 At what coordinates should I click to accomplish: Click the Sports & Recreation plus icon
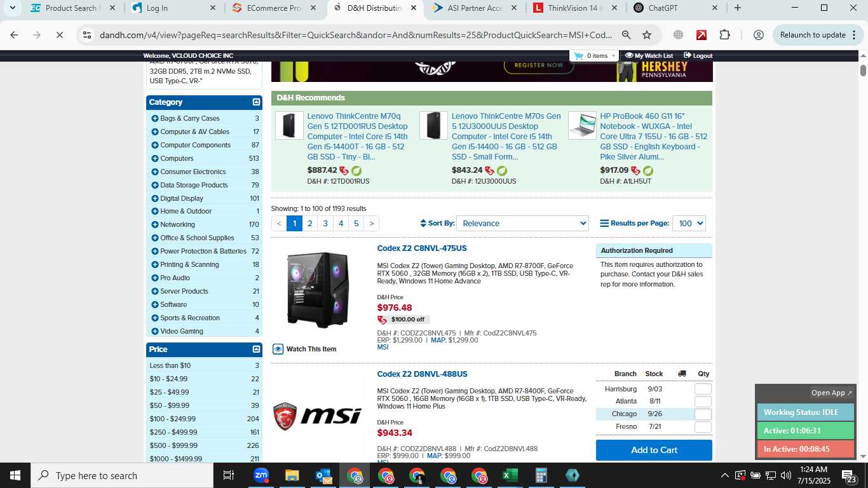point(155,318)
